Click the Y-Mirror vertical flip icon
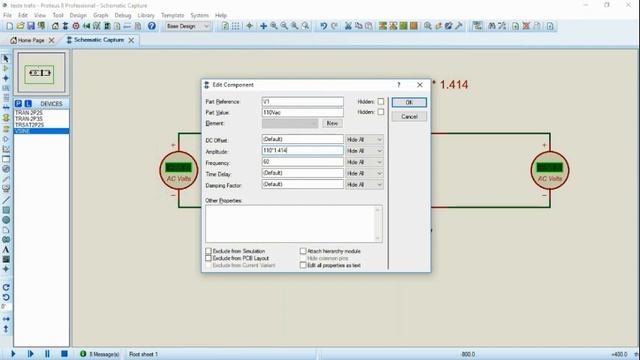The width and height of the screenshot is (640, 360). tap(6, 329)
